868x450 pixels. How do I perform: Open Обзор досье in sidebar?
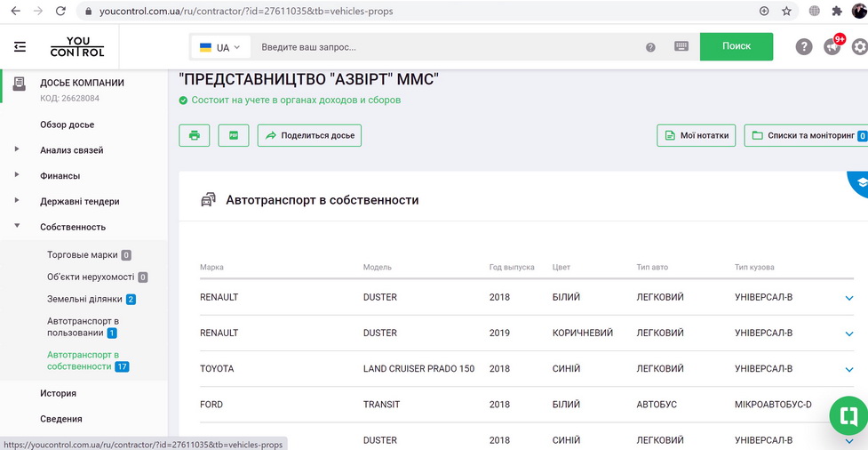point(67,125)
